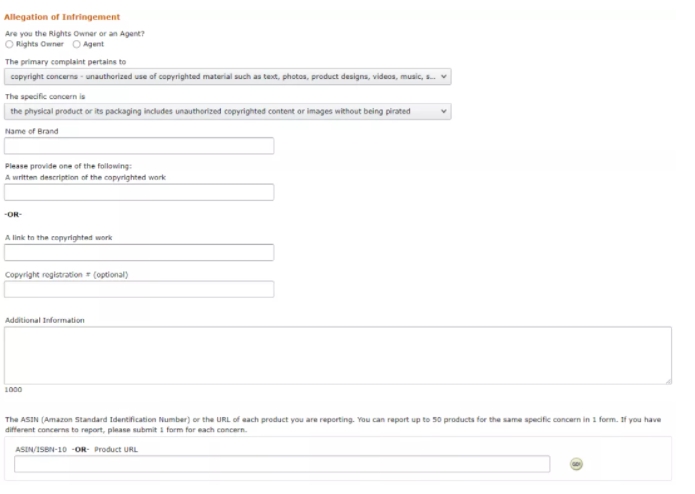This screenshot has height=494, width=695.
Task: Focus the ASIN or Product URL input
Action: click(x=281, y=464)
